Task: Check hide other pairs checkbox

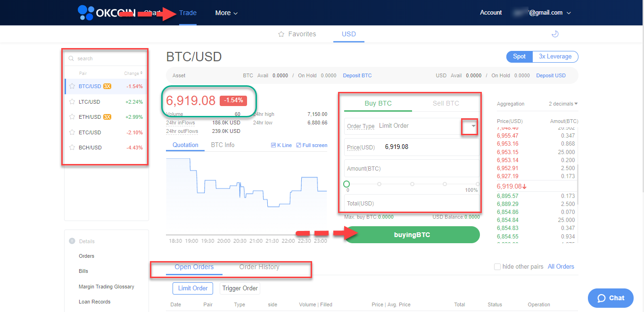Action: (x=497, y=267)
